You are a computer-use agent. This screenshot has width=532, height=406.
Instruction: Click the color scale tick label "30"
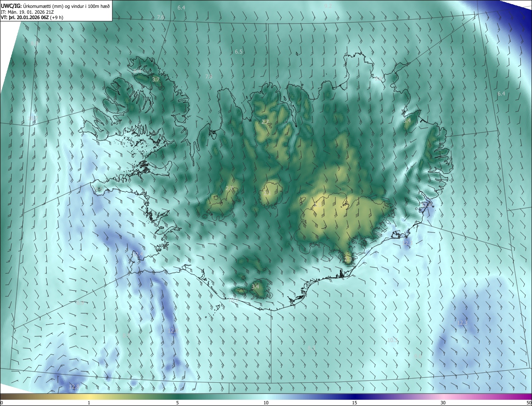(443, 403)
